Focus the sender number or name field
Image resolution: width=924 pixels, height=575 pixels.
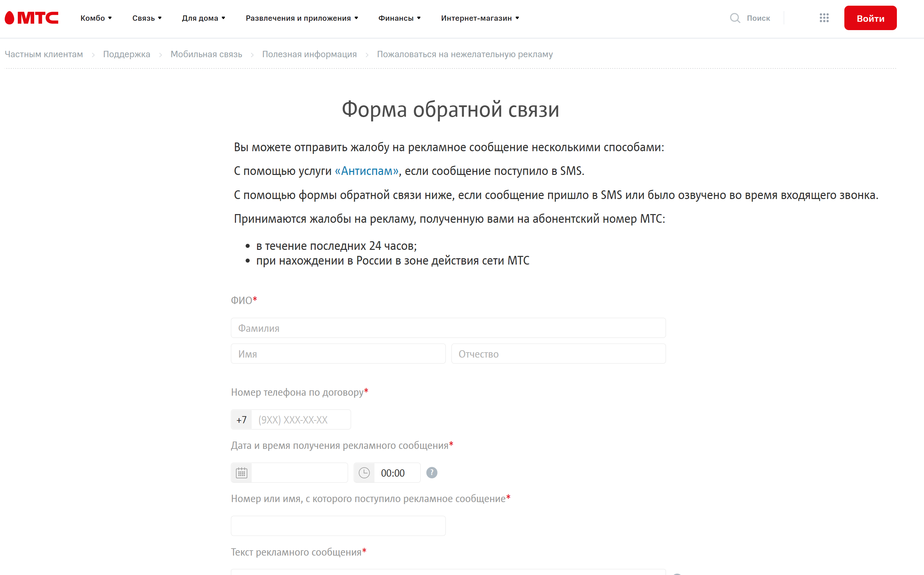tap(338, 526)
